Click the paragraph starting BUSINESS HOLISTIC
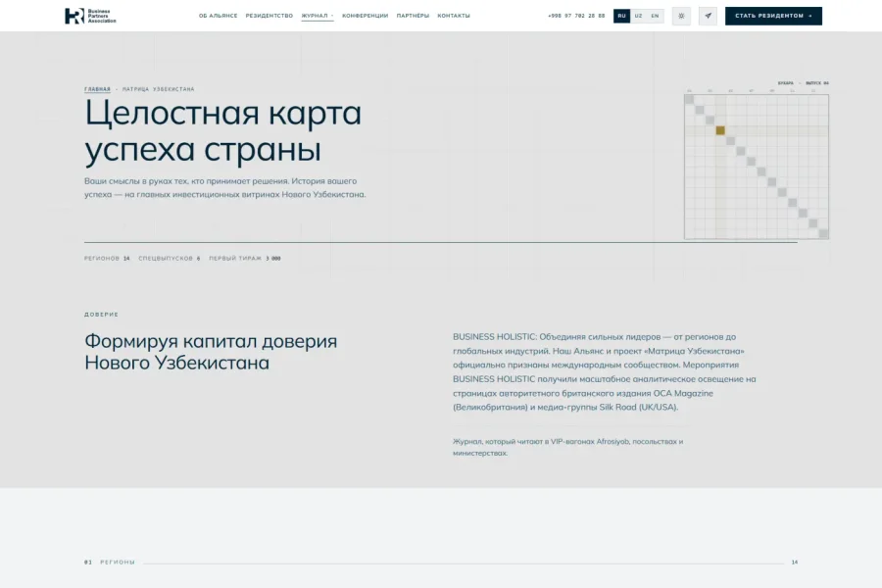Viewport: 882px width, 588px height. [605, 372]
